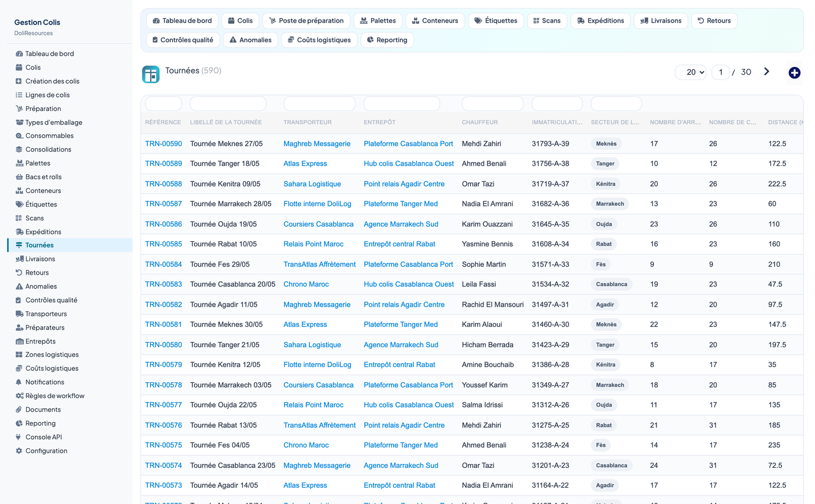Click the Chauffeur filter input field

point(492,104)
